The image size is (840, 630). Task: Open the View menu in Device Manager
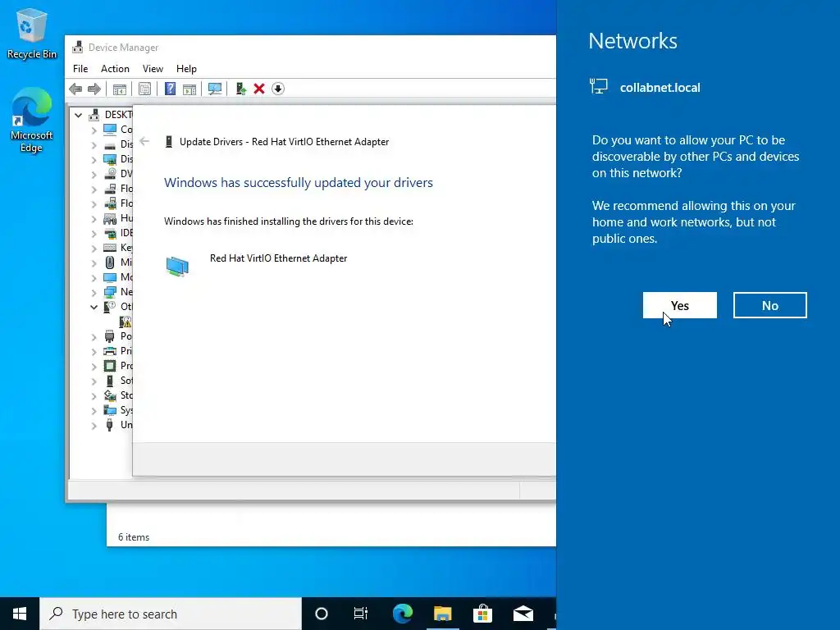coord(153,69)
